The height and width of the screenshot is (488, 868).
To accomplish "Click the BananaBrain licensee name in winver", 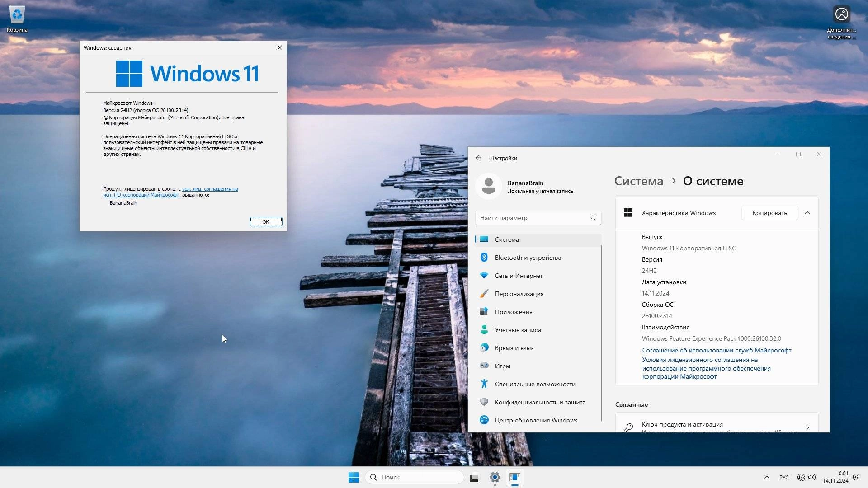I will (123, 203).
